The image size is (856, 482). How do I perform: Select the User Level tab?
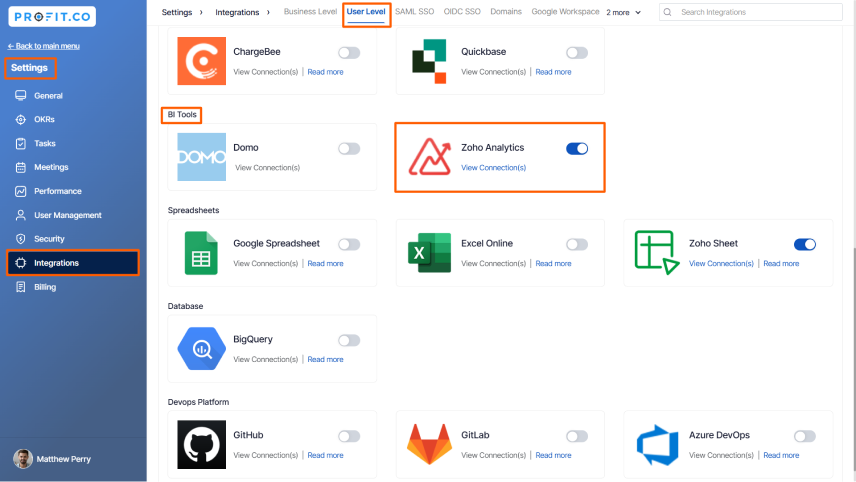(x=366, y=11)
